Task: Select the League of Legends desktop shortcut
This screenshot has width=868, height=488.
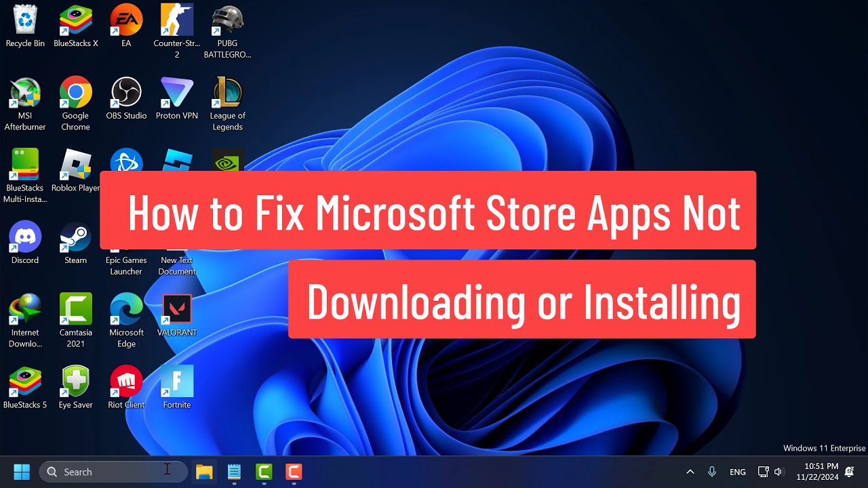Action: click(x=227, y=104)
